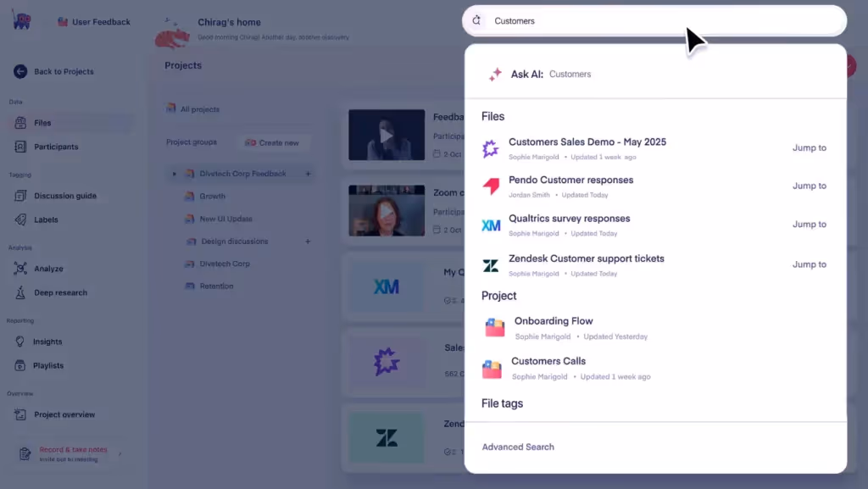The width and height of the screenshot is (868, 489).
Task: Open the Customers Calls project result
Action: 548,360
